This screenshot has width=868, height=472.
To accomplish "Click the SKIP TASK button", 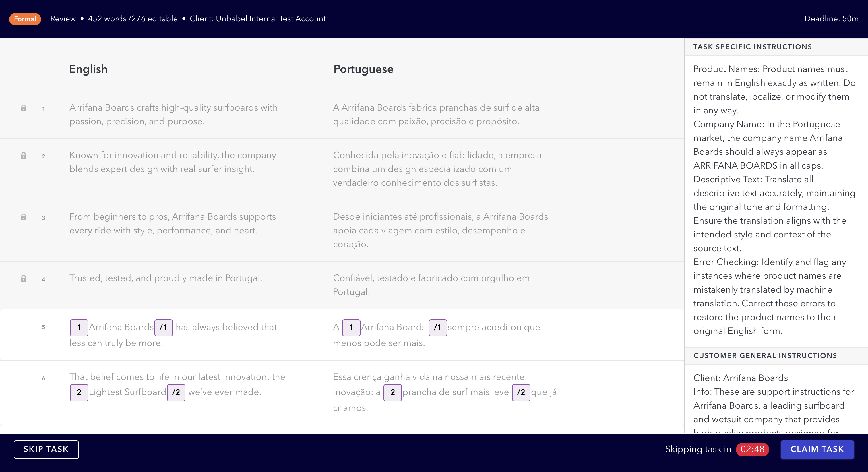I will tap(46, 449).
